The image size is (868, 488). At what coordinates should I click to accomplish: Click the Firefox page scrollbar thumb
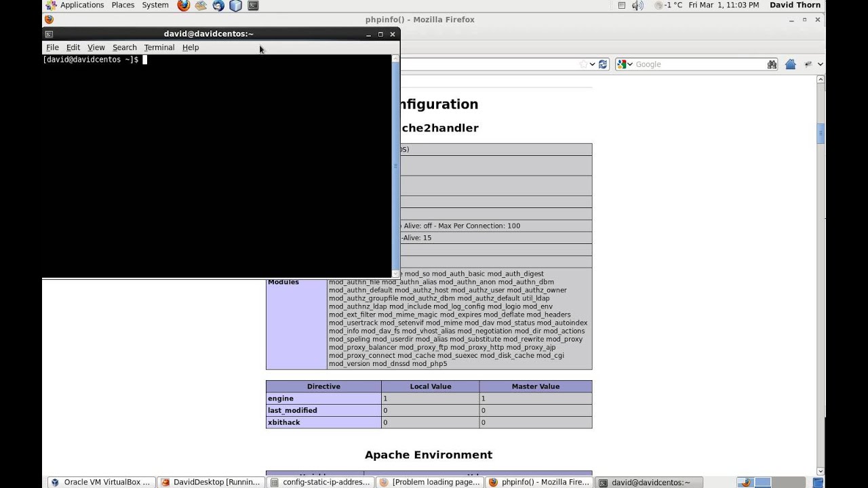(821, 133)
